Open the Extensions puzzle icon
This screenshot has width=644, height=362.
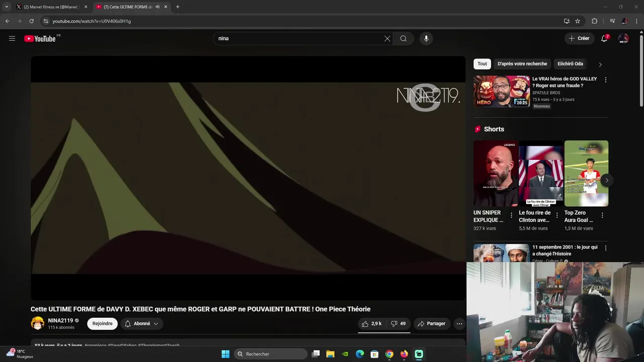coord(594,21)
